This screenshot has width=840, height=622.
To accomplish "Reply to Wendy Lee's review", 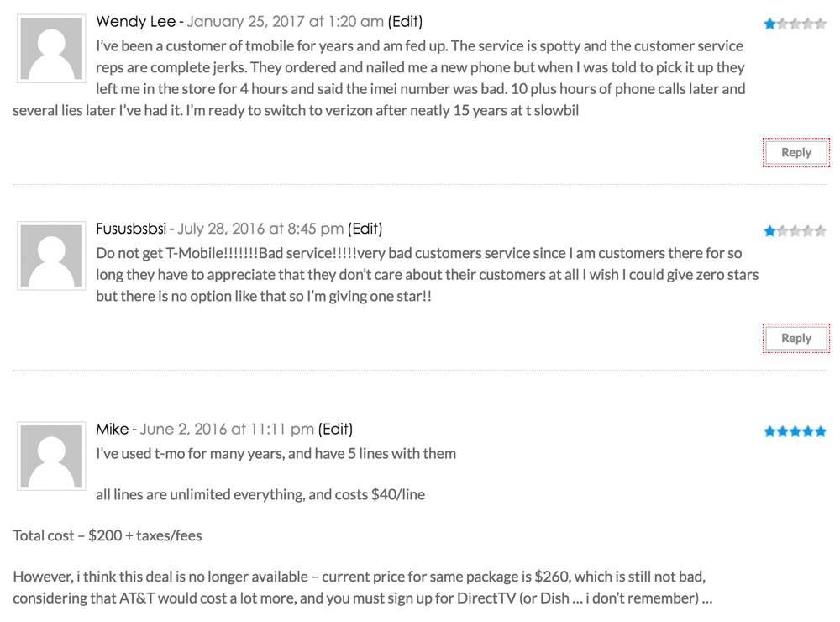I will click(x=796, y=152).
